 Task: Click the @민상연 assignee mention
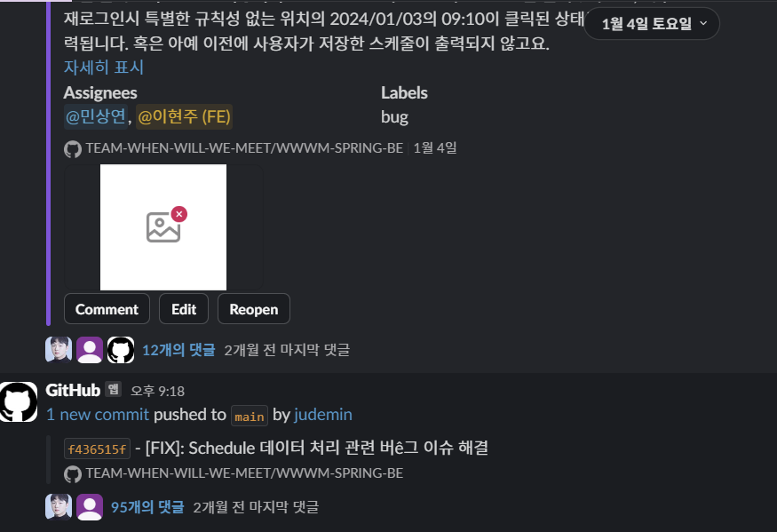point(96,116)
